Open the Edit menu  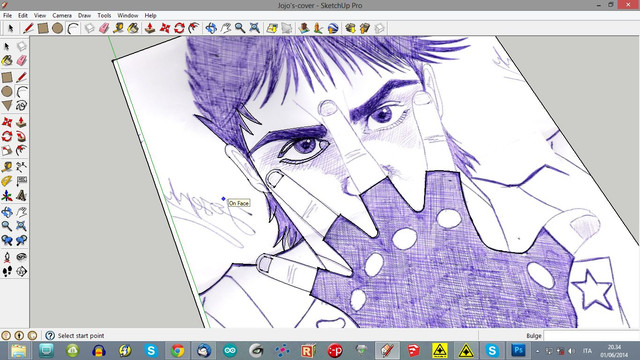22,16
